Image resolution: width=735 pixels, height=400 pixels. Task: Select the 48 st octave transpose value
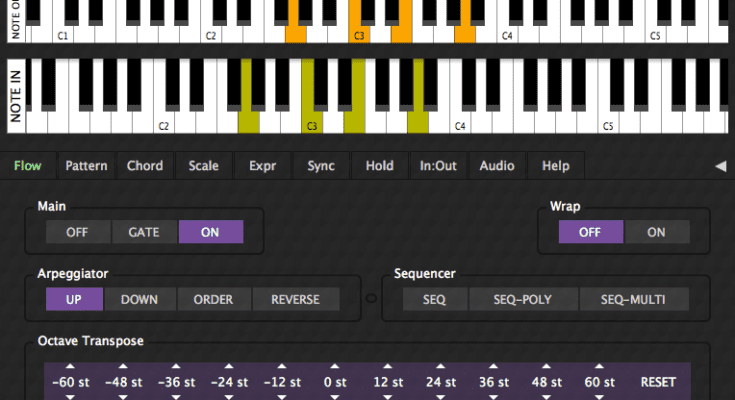[547, 382]
